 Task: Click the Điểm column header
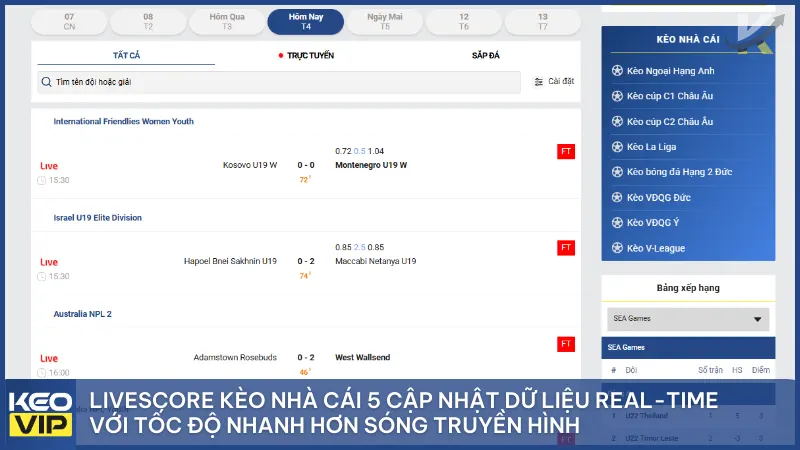[760, 370]
